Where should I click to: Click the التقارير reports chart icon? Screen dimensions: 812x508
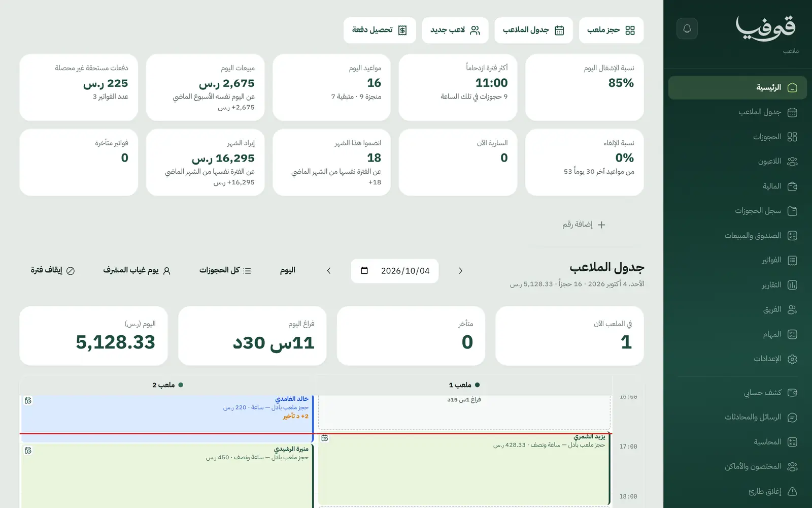click(x=792, y=285)
